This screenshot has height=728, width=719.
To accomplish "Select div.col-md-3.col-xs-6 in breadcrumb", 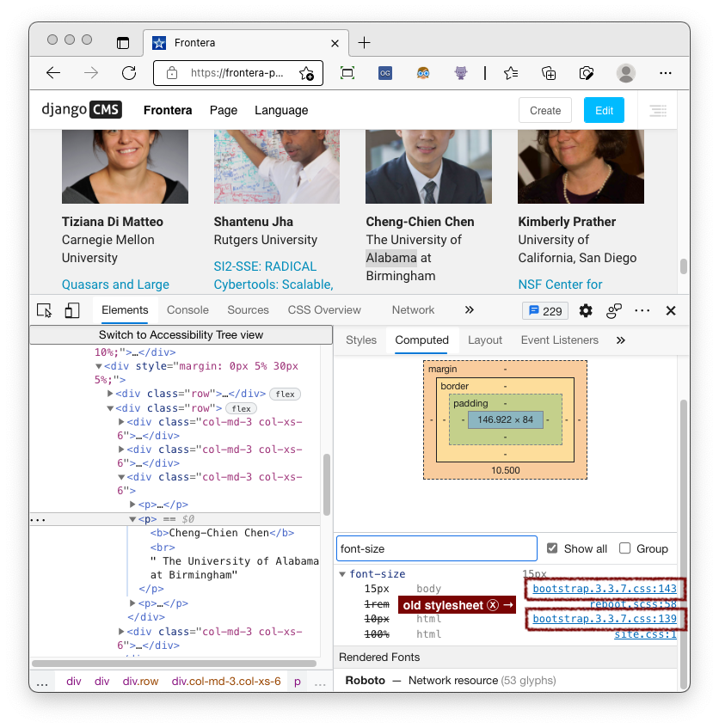I will tap(226, 681).
